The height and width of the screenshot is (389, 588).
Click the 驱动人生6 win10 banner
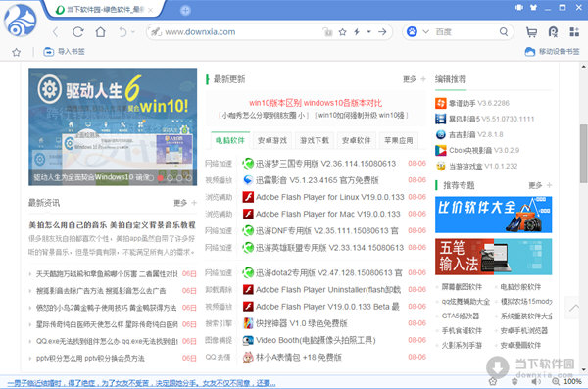[113, 126]
